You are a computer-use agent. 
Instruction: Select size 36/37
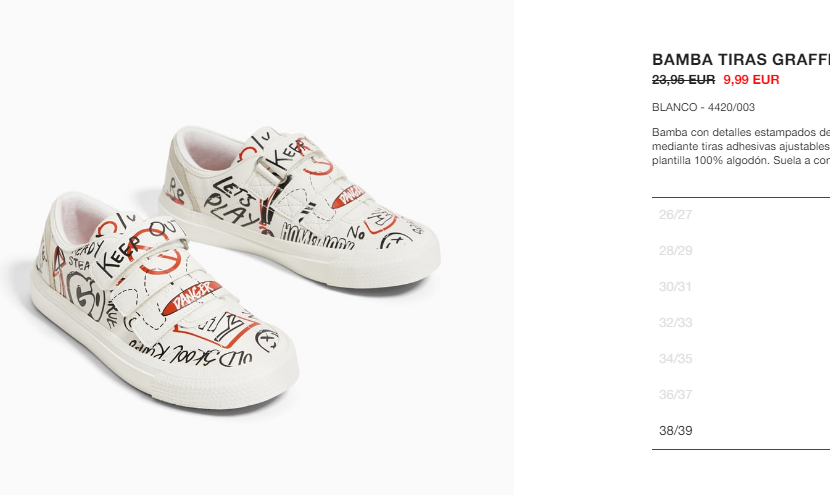(741, 394)
